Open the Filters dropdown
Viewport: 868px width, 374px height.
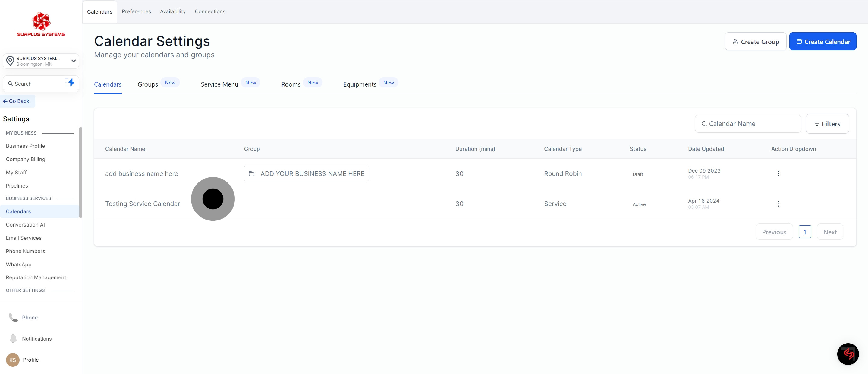[827, 124]
